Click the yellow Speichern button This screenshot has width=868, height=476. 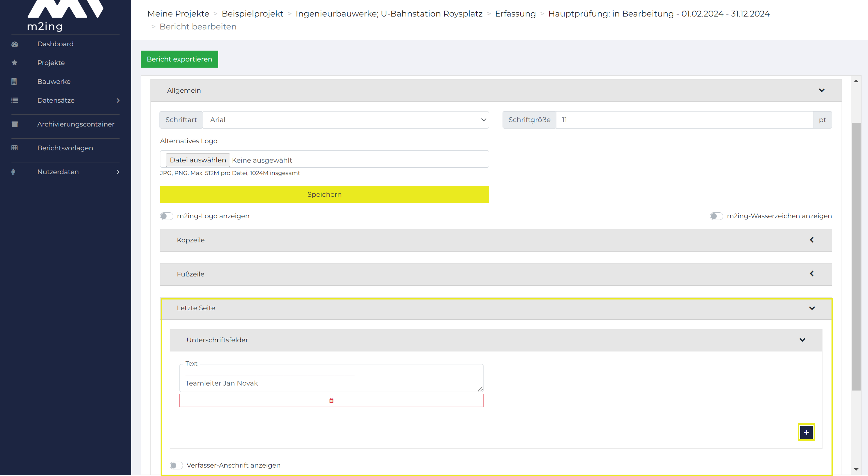point(324,194)
